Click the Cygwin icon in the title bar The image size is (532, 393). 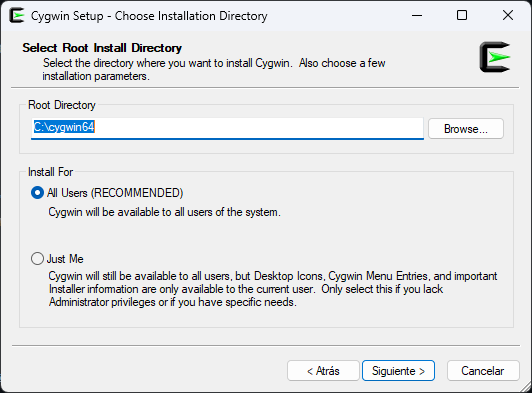click(17, 16)
